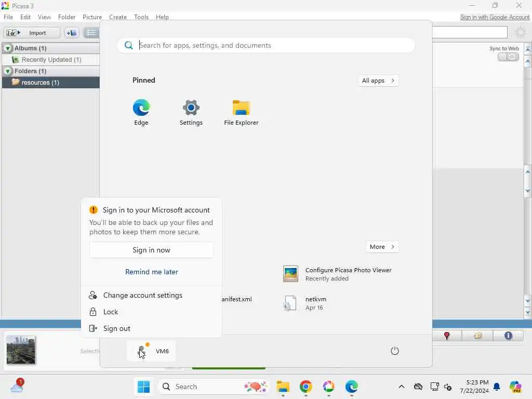Open the notifications bell
The image size is (532, 399).
[x=497, y=387]
